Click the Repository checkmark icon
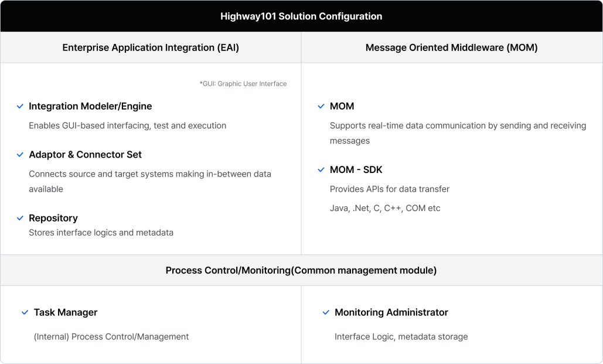The height and width of the screenshot is (364, 603). click(x=20, y=218)
